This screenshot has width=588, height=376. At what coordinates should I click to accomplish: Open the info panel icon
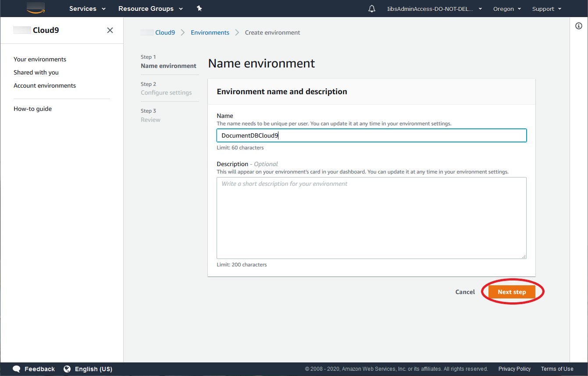578,26
